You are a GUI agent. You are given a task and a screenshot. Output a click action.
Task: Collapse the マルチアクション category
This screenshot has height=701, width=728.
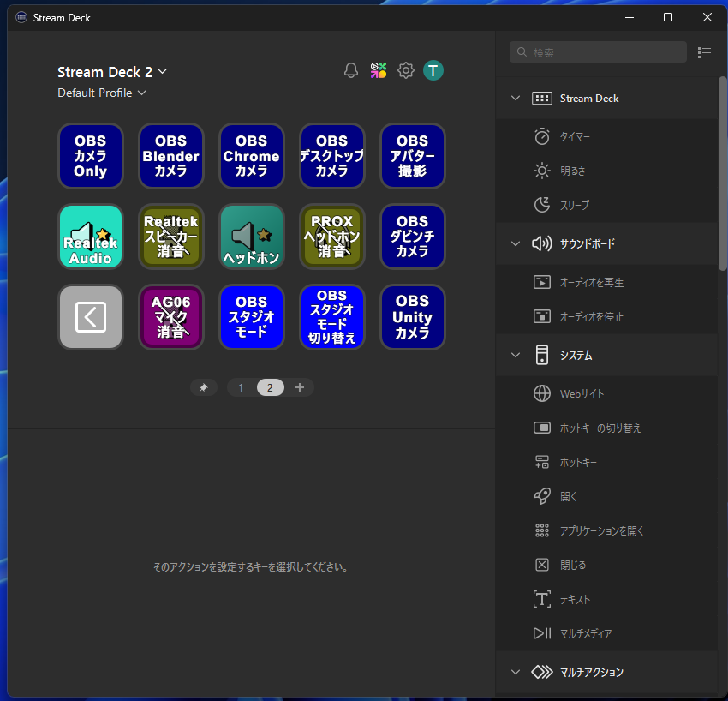516,672
